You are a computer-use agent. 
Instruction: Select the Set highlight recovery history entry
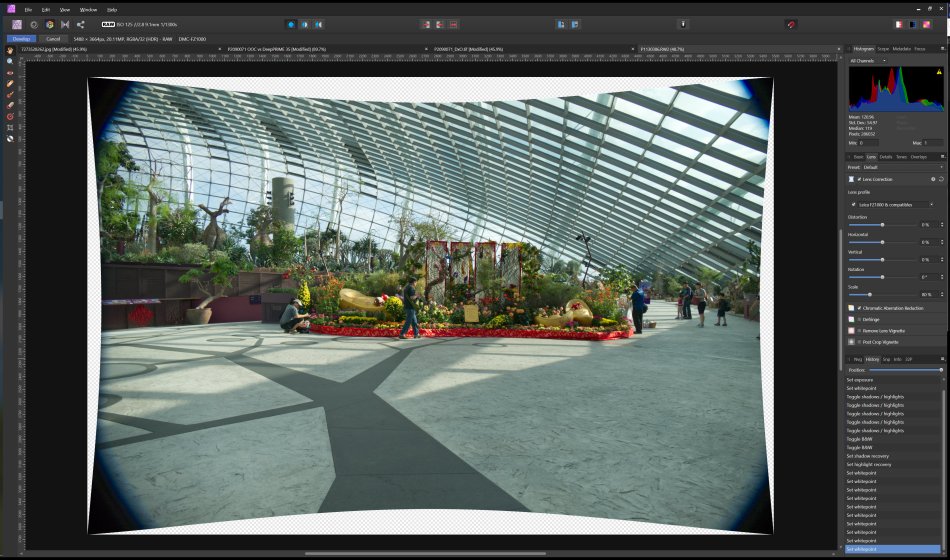(x=893, y=465)
